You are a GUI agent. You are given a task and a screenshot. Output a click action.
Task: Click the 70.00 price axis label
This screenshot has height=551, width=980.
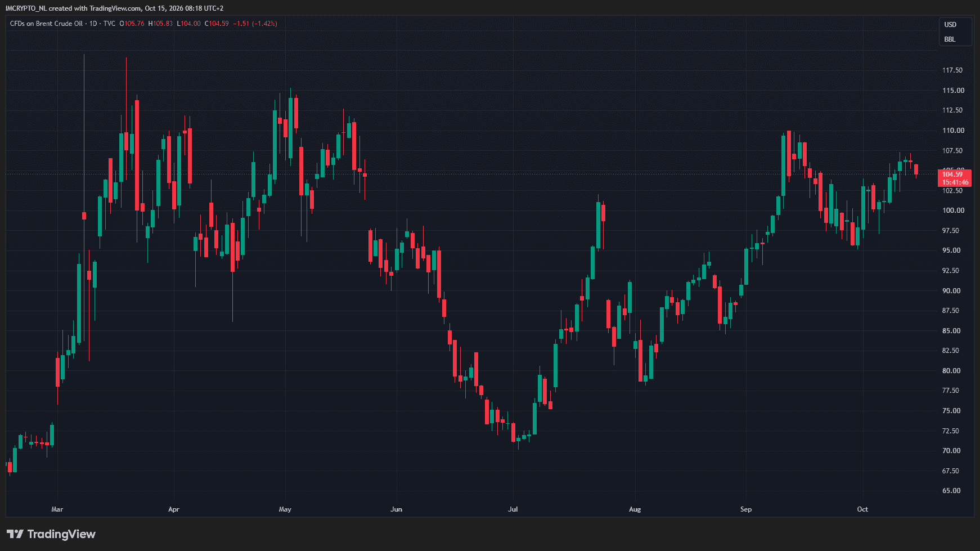[x=951, y=451]
